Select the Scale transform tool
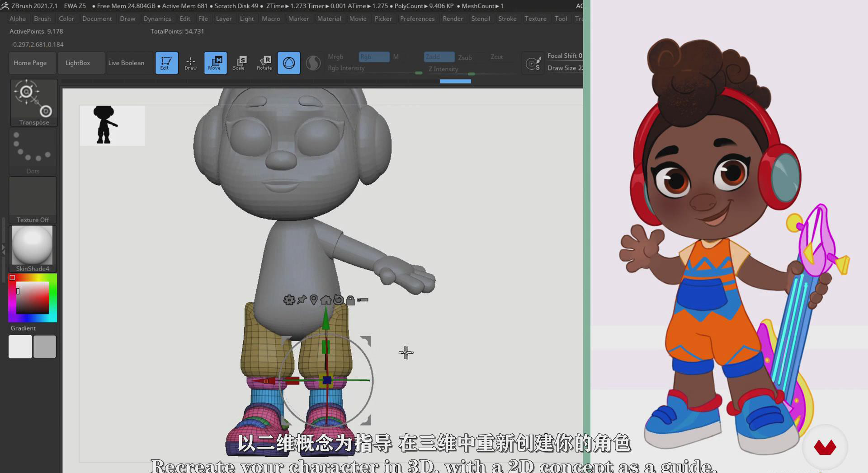The width and height of the screenshot is (868, 473). pos(239,63)
